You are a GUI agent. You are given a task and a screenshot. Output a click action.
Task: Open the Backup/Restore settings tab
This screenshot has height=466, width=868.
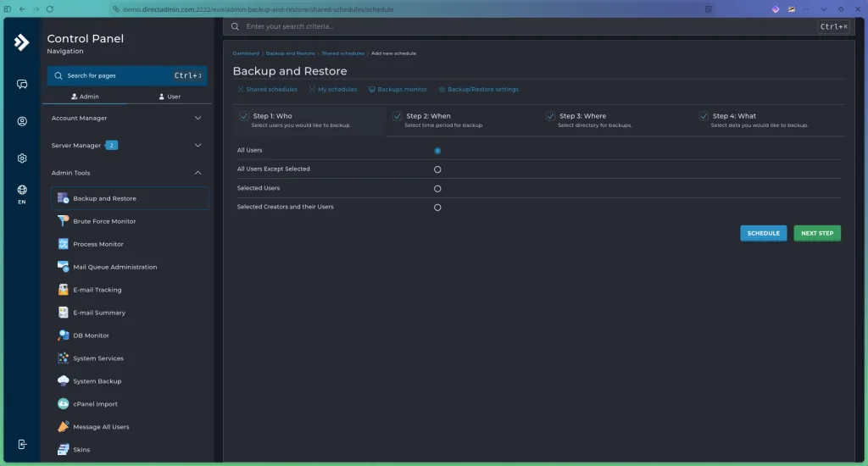(x=479, y=89)
